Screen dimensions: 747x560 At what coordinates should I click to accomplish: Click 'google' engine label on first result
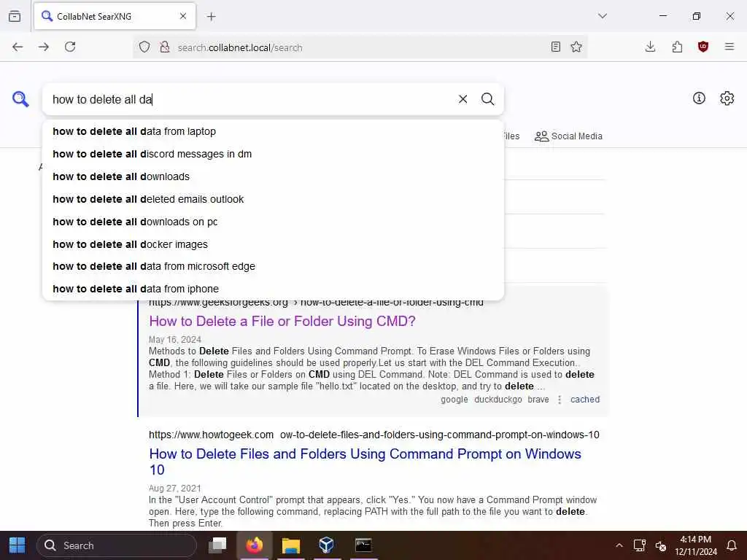pos(454,400)
